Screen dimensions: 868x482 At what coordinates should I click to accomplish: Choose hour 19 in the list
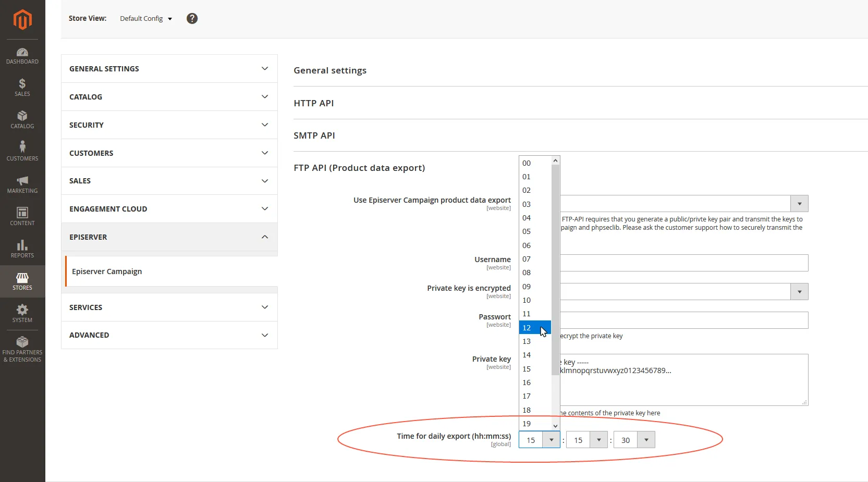click(535, 424)
